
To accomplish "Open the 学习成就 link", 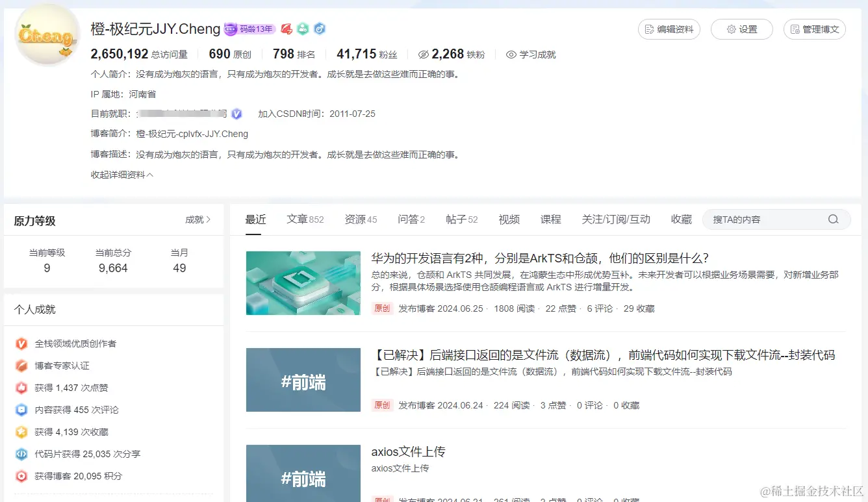I will [x=531, y=55].
